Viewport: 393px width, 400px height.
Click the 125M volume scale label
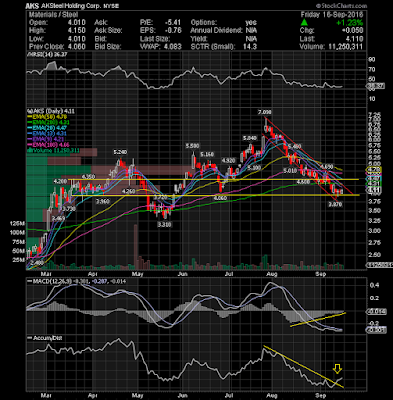coord(18,223)
